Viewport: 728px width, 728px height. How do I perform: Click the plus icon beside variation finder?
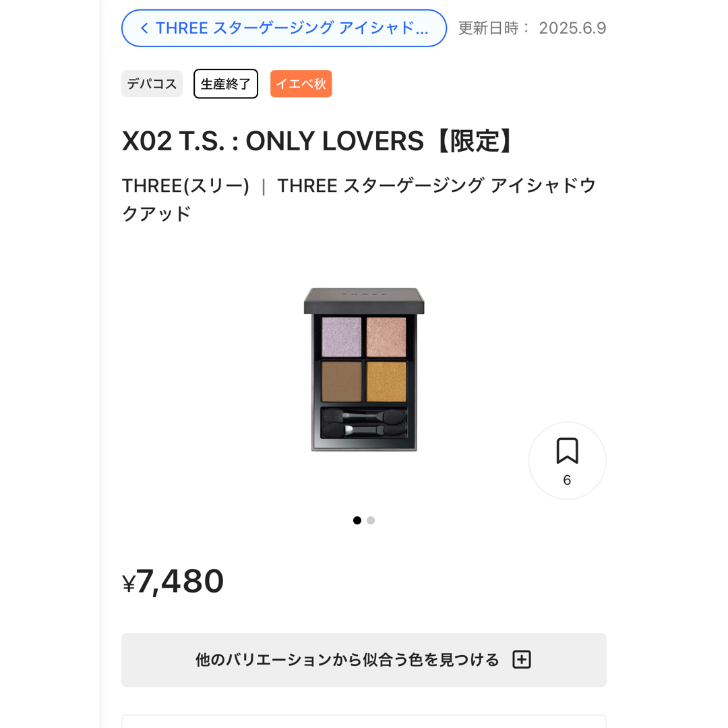(521, 659)
